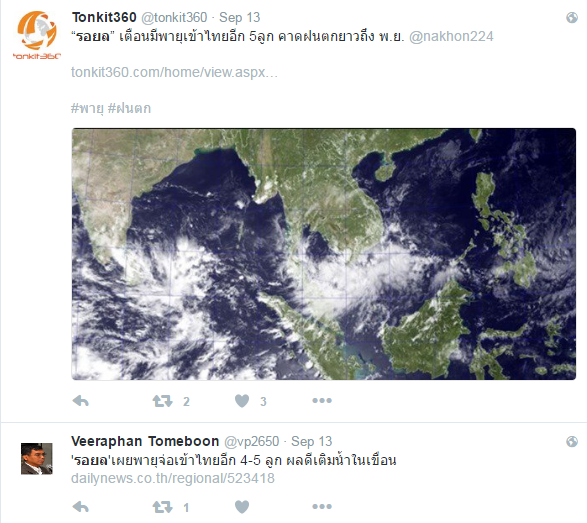Viewport: 587px width, 523px height.
Task: Open the Veeraphan Tomeboon display name
Action: (x=145, y=441)
